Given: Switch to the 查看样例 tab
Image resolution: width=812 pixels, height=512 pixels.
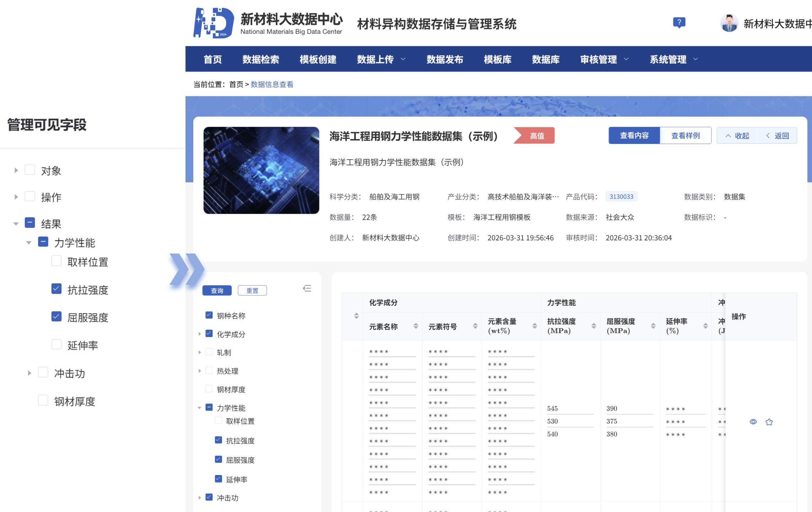Looking at the screenshot, I should [x=685, y=135].
